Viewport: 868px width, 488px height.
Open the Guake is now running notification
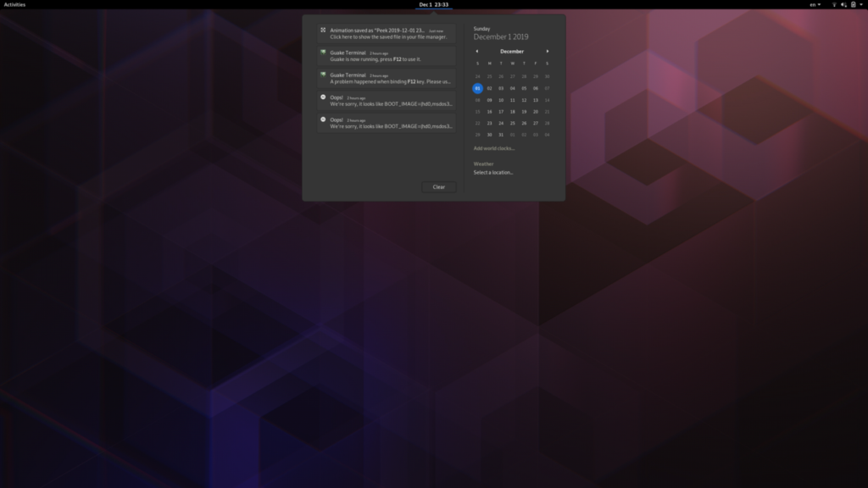click(387, 56)
